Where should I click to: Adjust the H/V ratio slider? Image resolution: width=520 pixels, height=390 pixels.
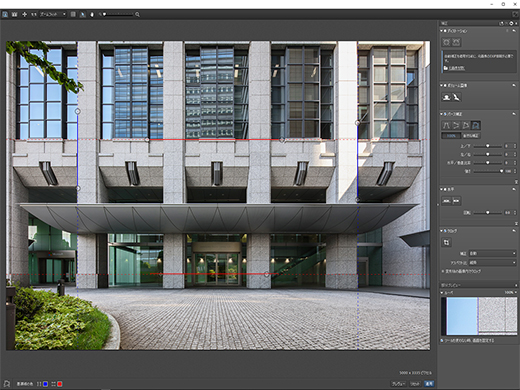click(488, 163)
